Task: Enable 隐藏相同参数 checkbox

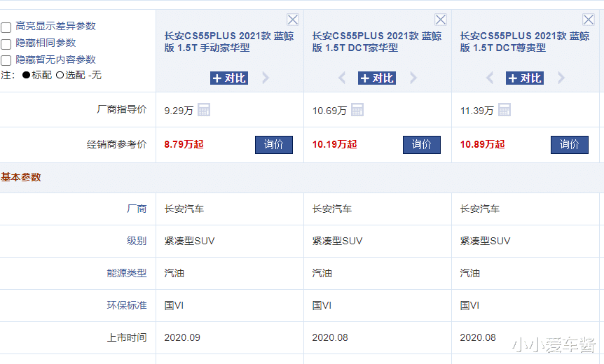Action: coord(6,44)
